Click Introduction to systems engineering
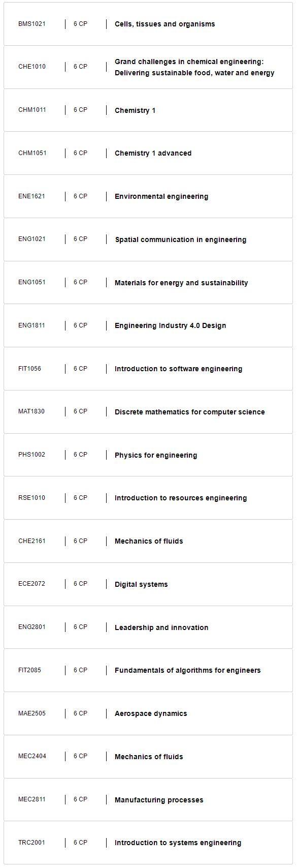This screenshot has width=297, height=868. [x=148, y=843]
